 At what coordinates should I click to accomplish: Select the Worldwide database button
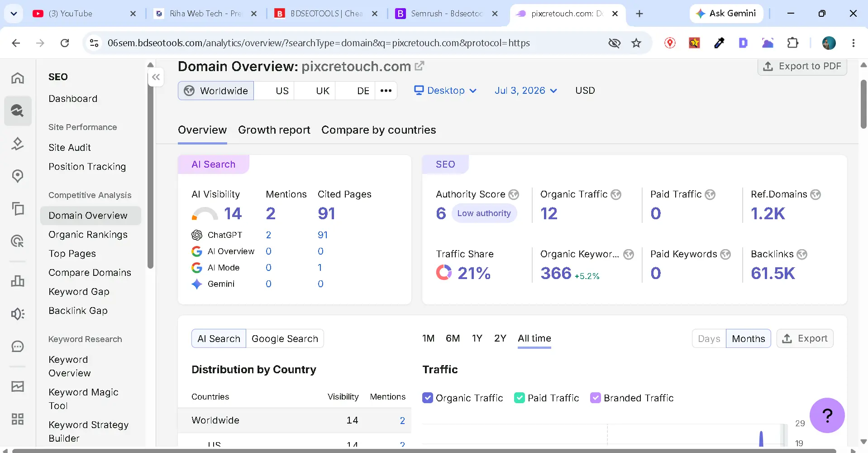click(x=216, y=91)
